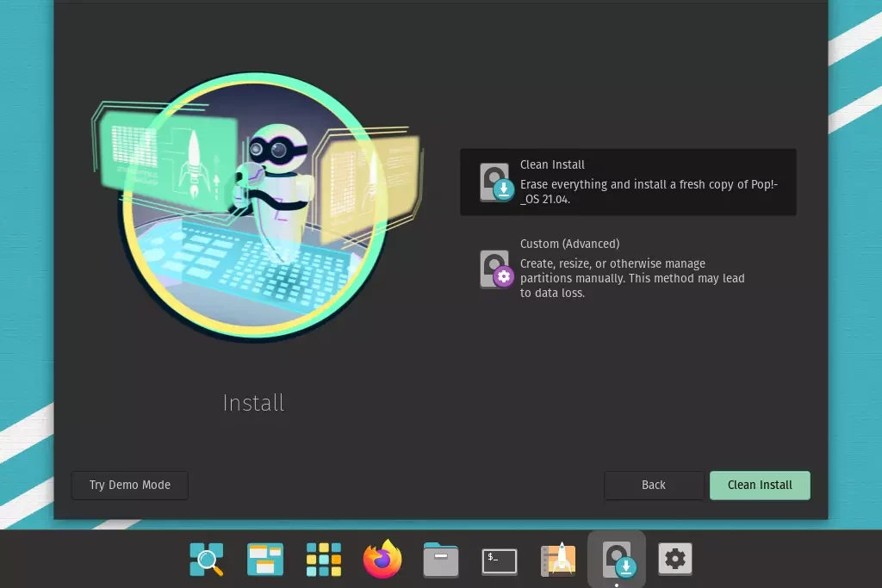Viewport: 882px width, 588px height.
Task: Open Files manager from the dock
Action: point(441,560)
